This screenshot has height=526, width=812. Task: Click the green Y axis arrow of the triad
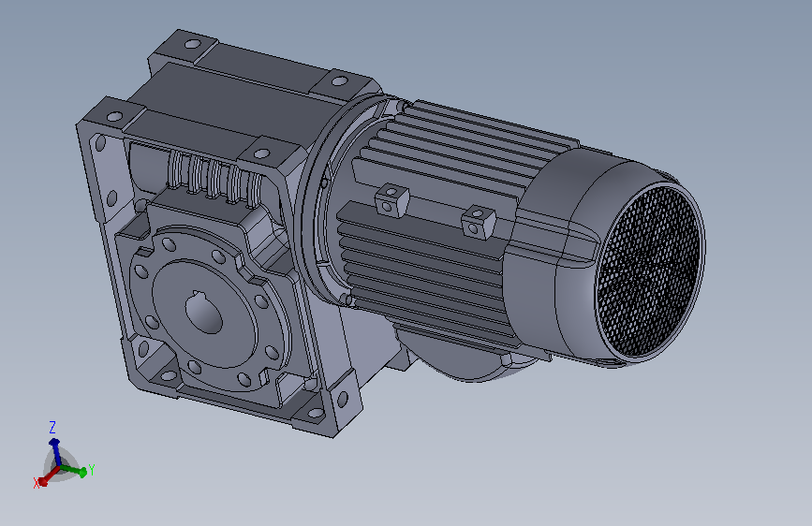coord(74,471)
